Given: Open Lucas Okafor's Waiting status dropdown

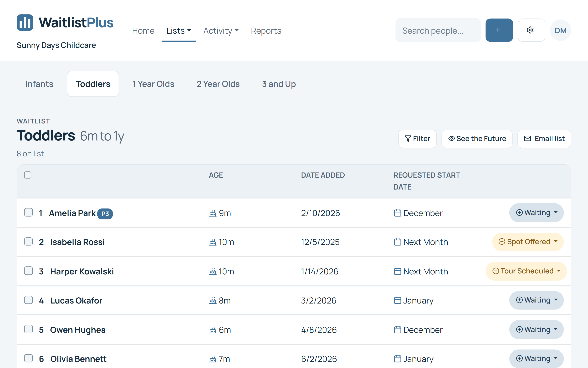Looking at the screenshot, I should (536, 300).
